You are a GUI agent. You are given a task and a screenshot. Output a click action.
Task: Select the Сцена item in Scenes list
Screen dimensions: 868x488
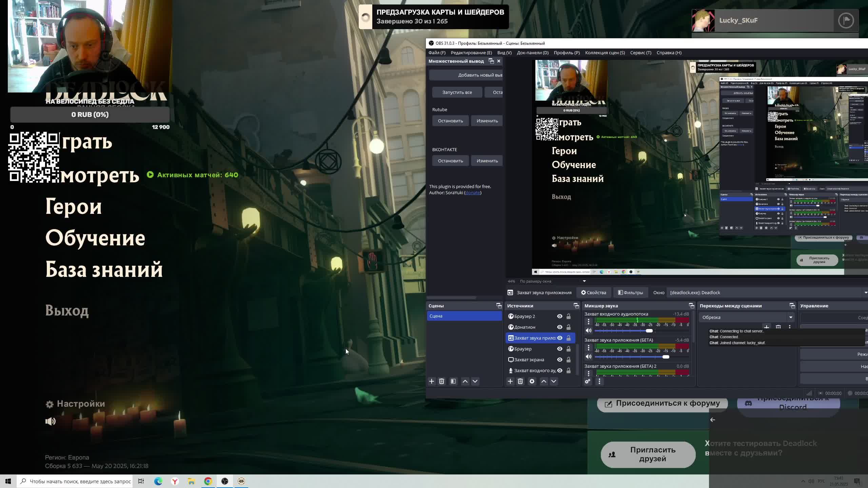[x=464, y=316]
